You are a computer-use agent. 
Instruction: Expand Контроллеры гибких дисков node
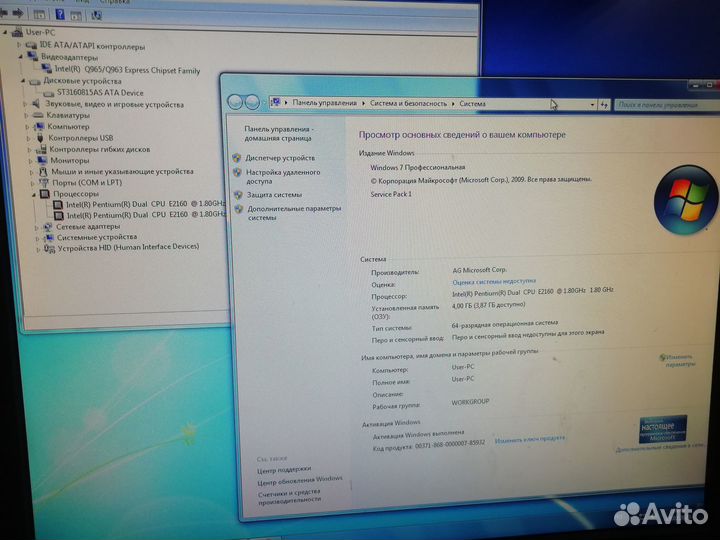click(29, 149)
